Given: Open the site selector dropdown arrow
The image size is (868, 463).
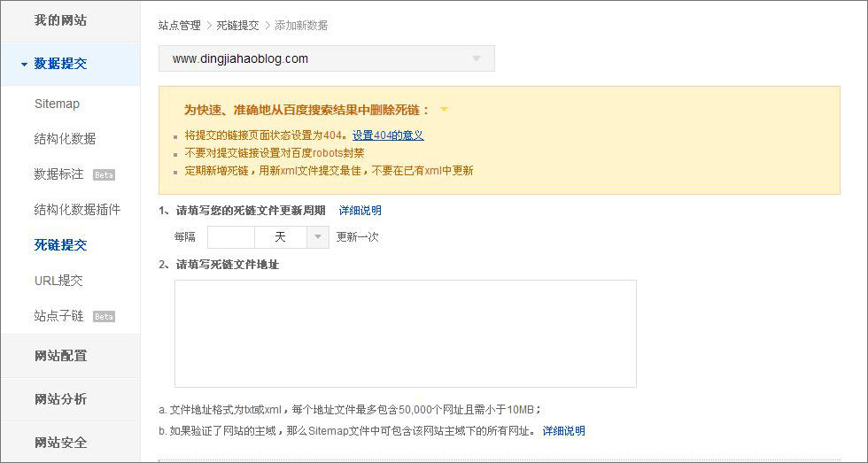Looking at the screenshot, I should [477, 58].
